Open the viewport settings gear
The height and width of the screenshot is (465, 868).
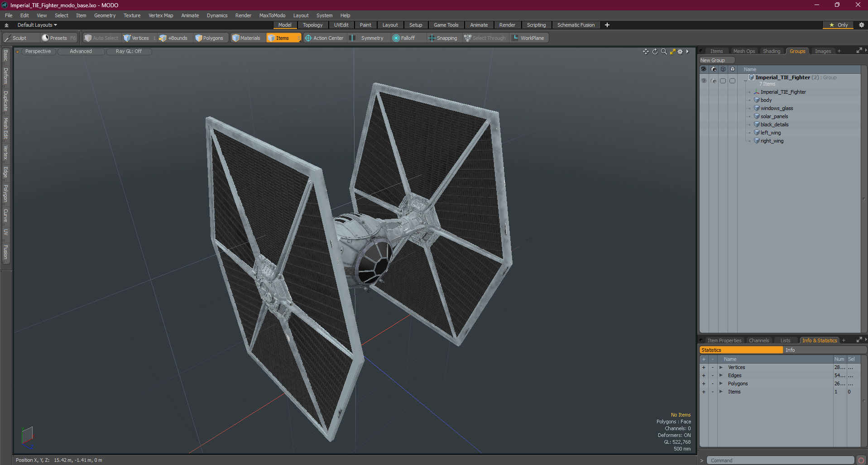point(680,52)
